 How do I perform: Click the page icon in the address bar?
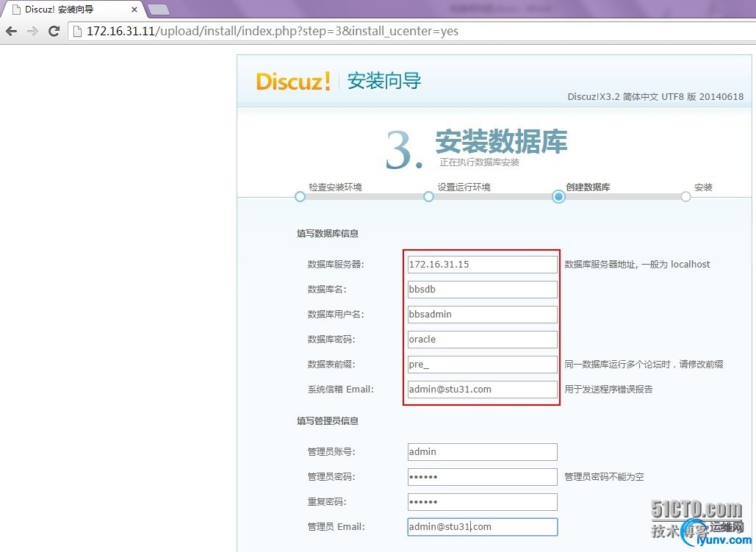click(76, 32)
